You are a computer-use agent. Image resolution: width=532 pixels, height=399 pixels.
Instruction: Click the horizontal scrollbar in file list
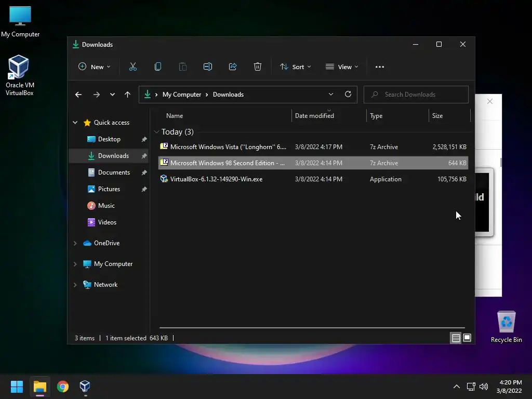click(312, 328)
